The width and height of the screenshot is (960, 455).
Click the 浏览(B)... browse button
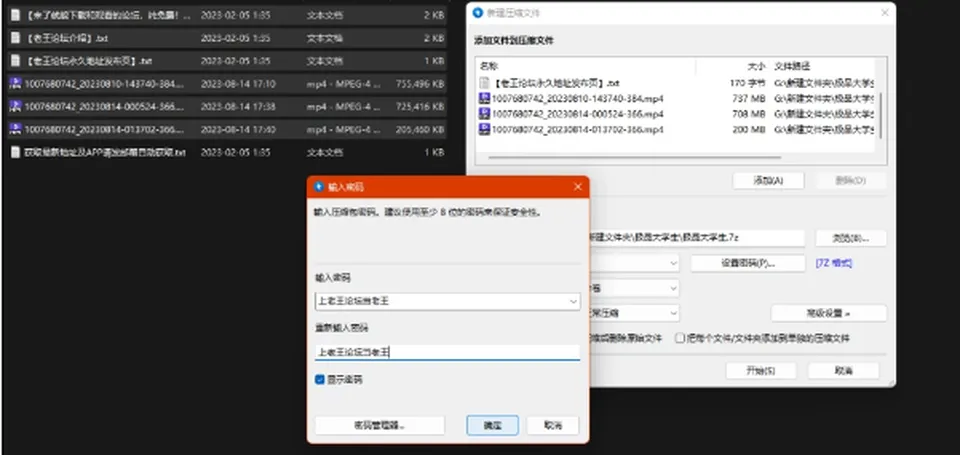pos(850,238)
